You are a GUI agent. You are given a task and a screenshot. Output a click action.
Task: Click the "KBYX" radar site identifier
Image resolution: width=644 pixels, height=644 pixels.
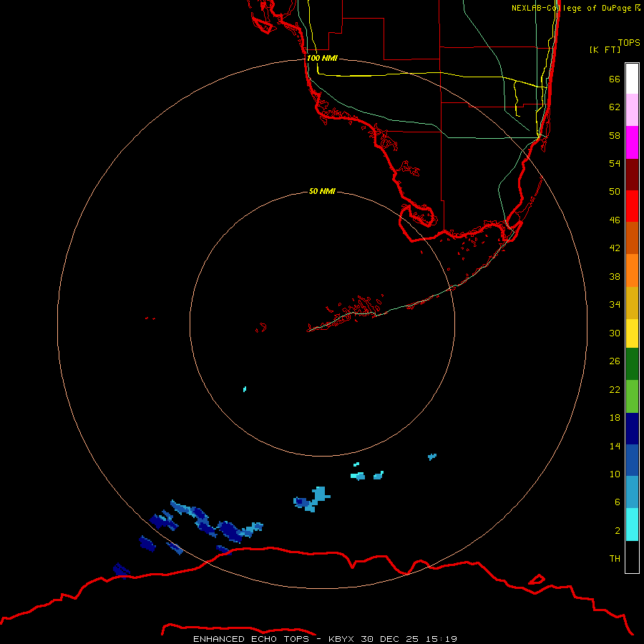(x=342, y=639)
